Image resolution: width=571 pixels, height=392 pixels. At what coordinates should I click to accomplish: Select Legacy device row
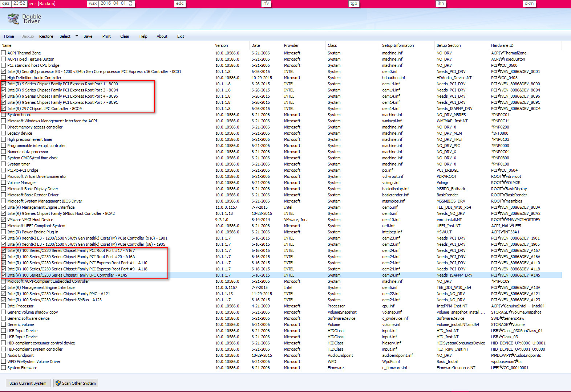[281, 133]
